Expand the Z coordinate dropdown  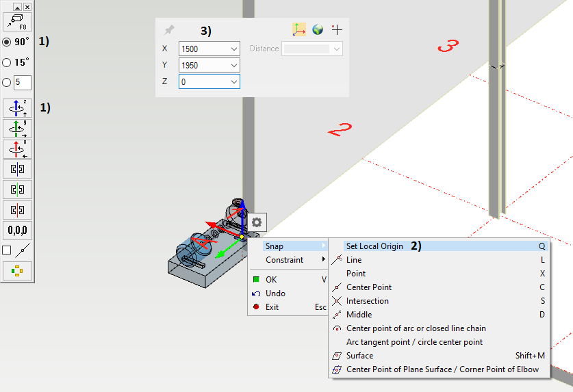click(x=234, y=81)
